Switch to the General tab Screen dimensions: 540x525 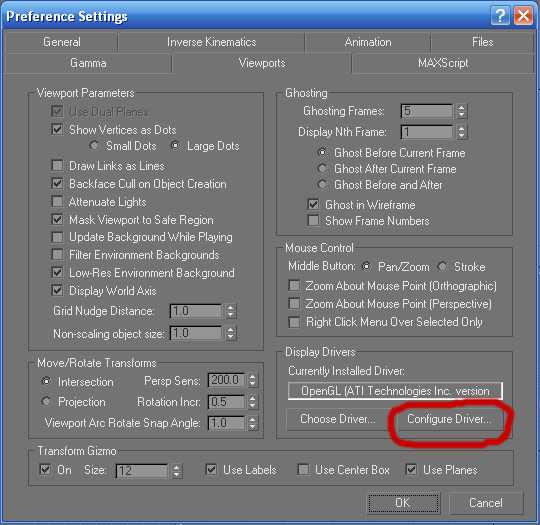point(62,42)
